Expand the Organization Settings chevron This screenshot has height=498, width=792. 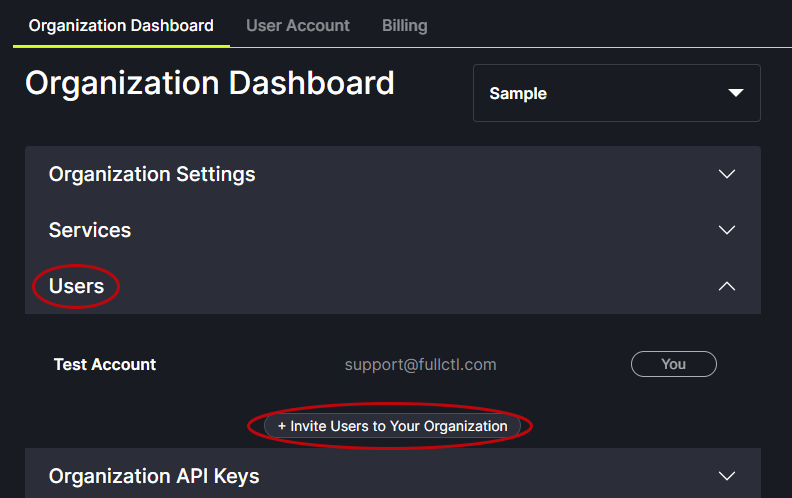[x=727, y=174]
